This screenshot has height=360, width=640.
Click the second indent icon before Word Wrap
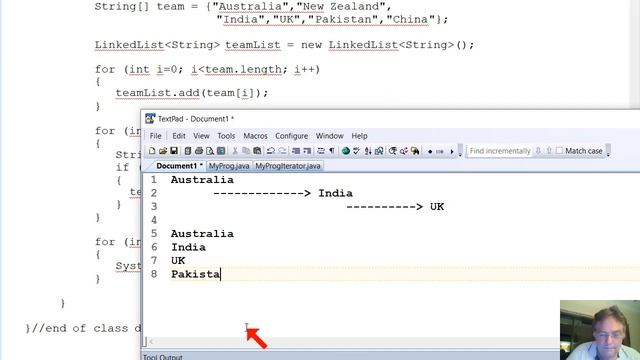(307, 151)
